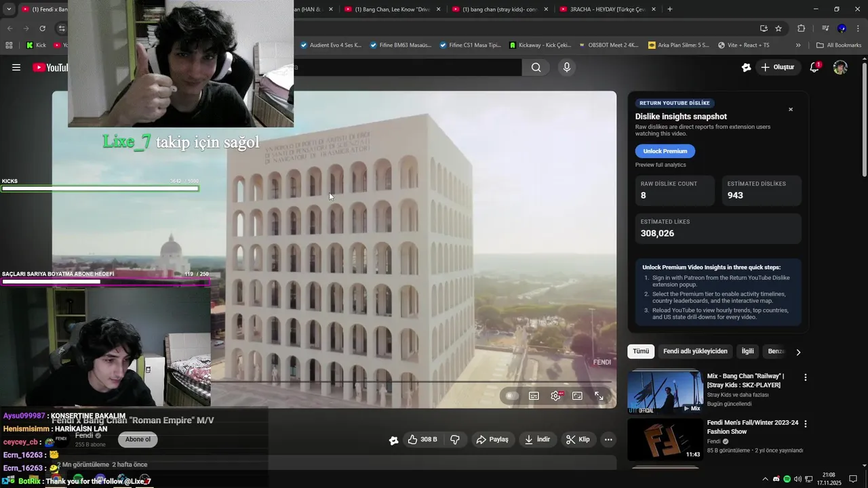Open the YouTube account avatar menu
Viewport: 868px width, 488px height.
(840, 67)
